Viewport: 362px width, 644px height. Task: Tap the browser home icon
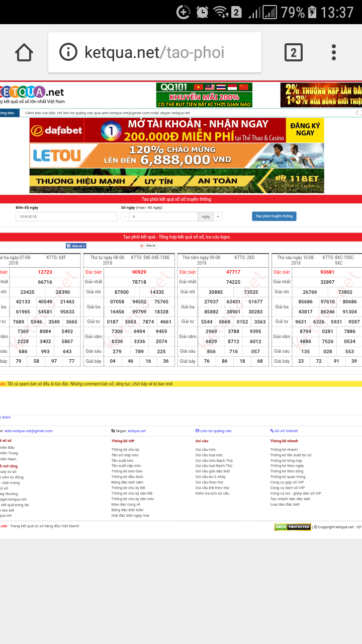point(24,52)
